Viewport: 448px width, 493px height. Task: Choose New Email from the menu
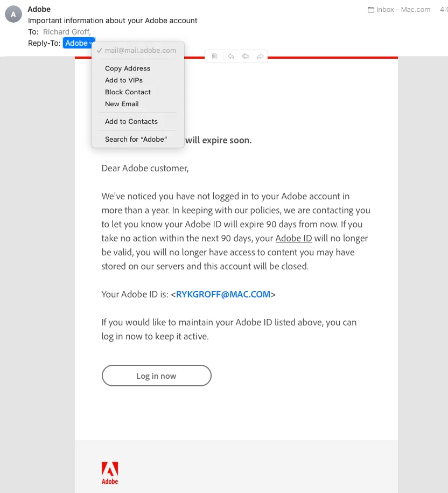[x=138, y=104]
